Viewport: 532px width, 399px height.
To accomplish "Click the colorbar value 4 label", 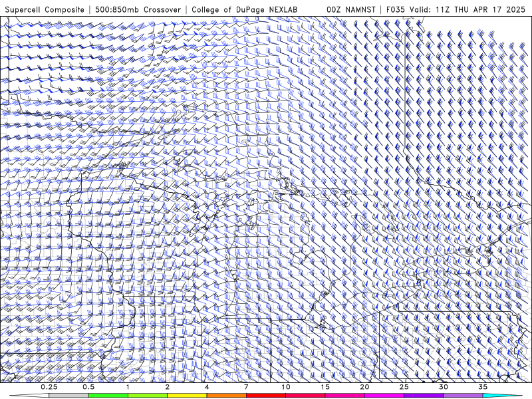I will 207,387.
